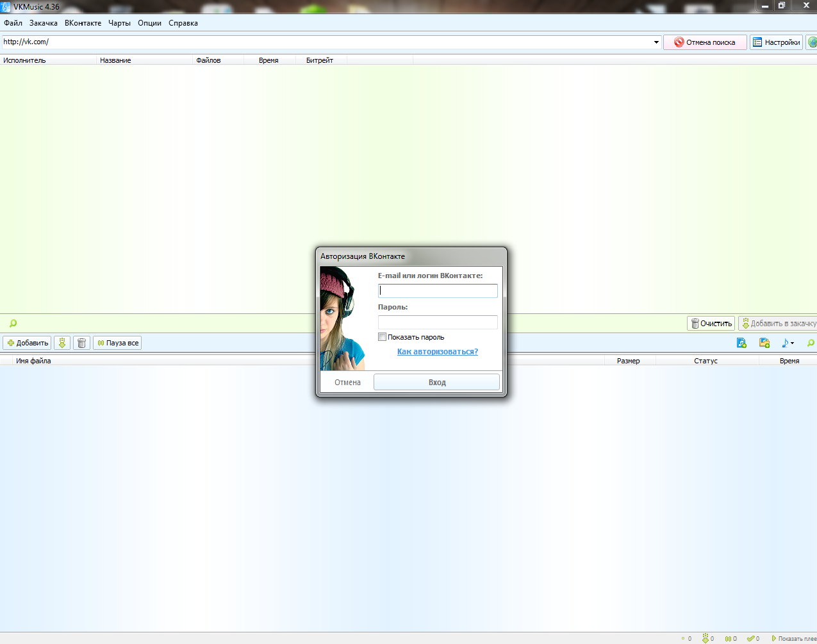Sort by Файлов column header
The image size is (817, 644).
coord(218,60)
